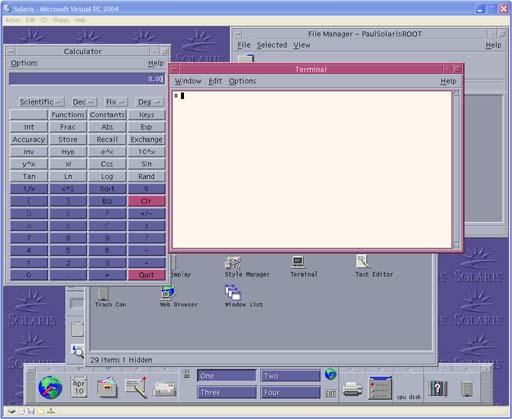Switch to workspace Four
Image resolution: width=512 pixels, height=419 pixels.
290,392
